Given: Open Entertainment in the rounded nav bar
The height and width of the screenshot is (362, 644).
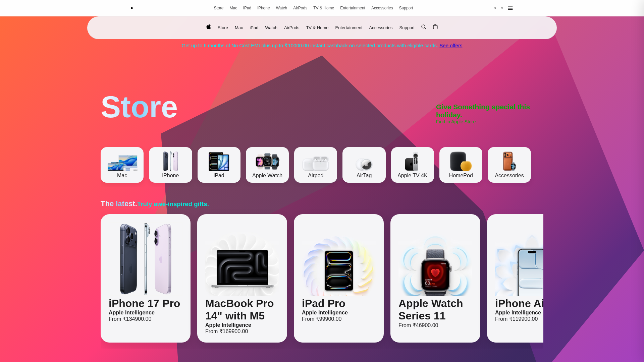Looking at the screenshot, I should pyautogui.click(x=349, y=28).
